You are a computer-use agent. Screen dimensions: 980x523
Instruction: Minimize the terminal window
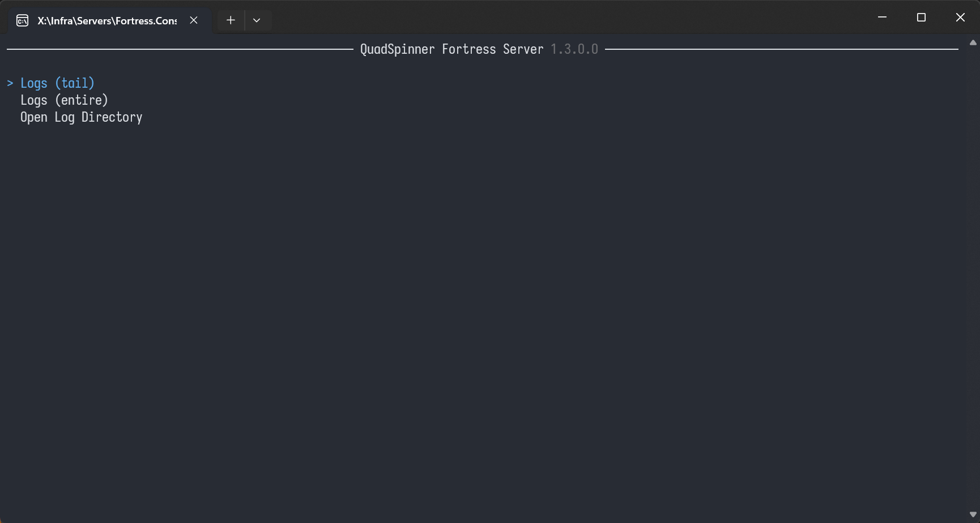coord(882,18)
